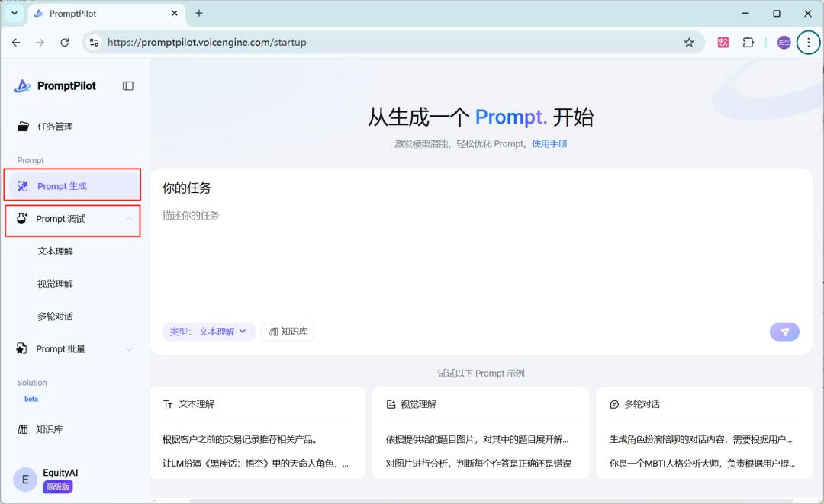Open 任务管理 in the sidebar
This screenshot has height=504, width=824.
55,127
